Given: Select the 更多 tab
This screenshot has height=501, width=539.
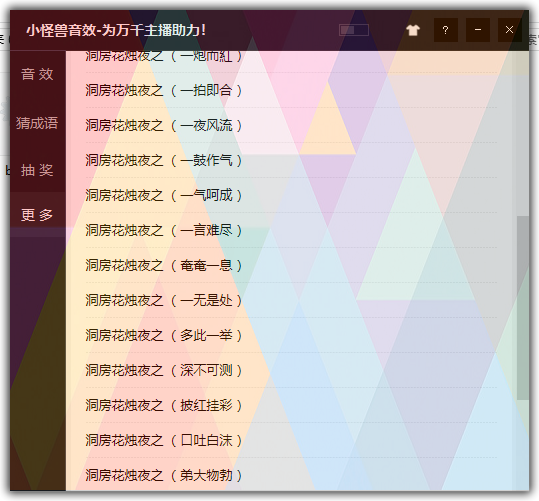Looking at the screenshot, I should [37, 215].
